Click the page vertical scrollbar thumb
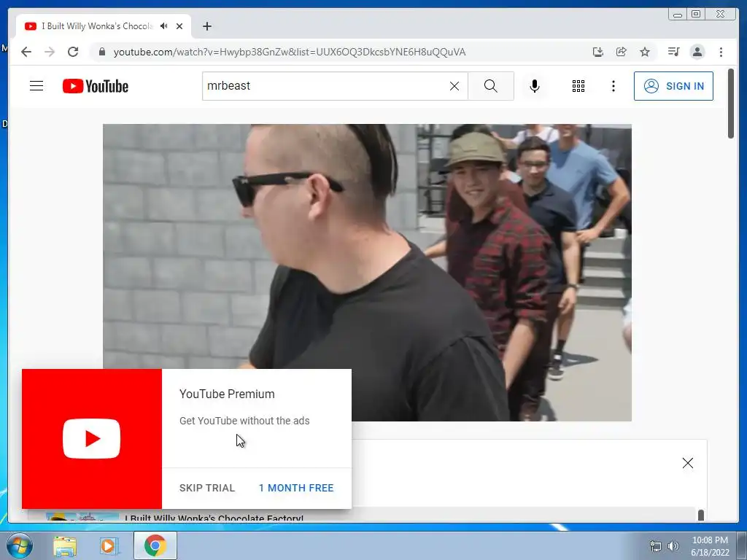The image size is (747, 560). point(731,103)
